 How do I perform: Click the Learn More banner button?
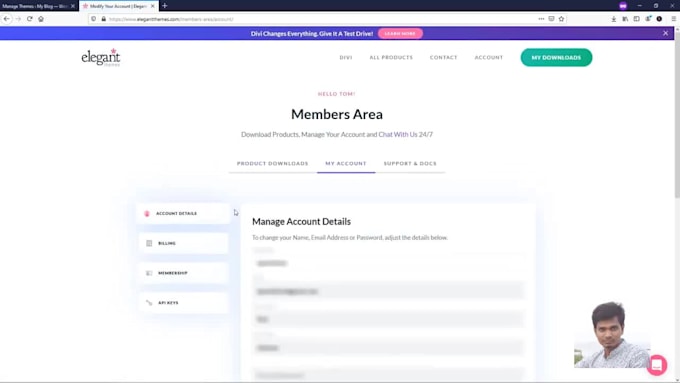point(400,33)
